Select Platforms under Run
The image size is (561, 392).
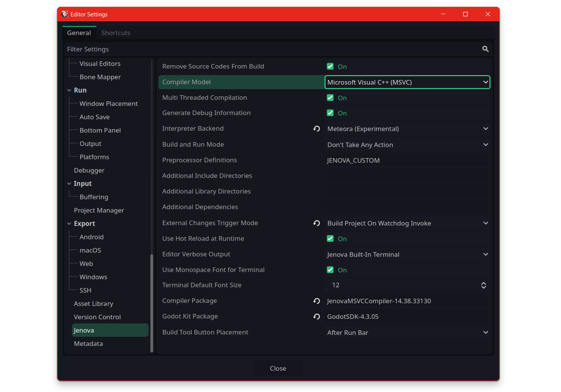pyautogui.click(x=94, y=157)
